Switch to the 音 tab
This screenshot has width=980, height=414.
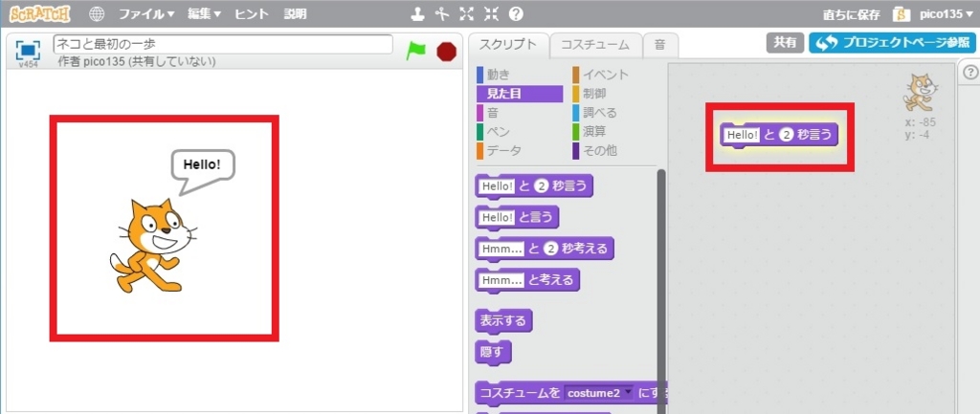click(660, 44)
